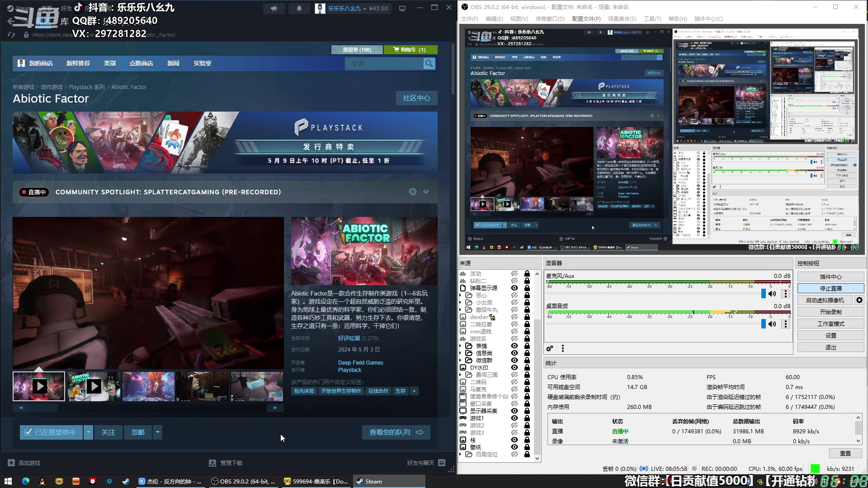Open dropdown arrow next to 忽略
This screenshot has width=868, height=488.
coord(157,432)
